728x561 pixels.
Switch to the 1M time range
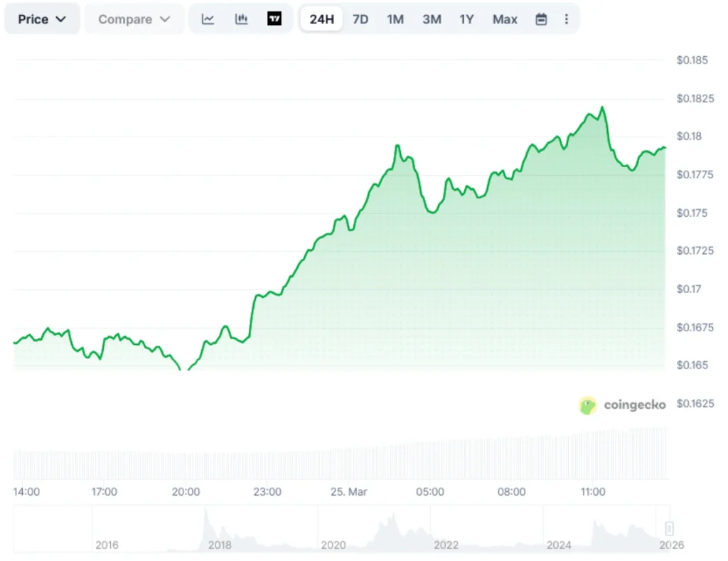(x=395, y=19)
